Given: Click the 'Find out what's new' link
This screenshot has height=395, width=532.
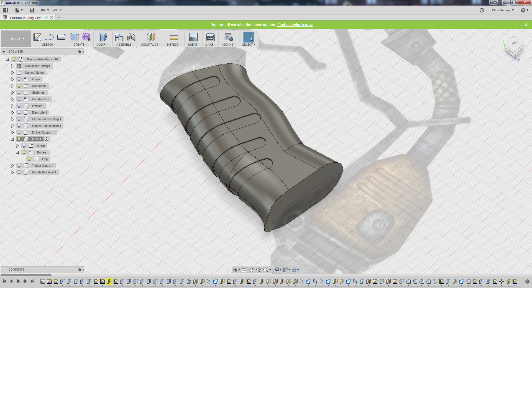Looking at the screenshot, I should tap(295, 25).
